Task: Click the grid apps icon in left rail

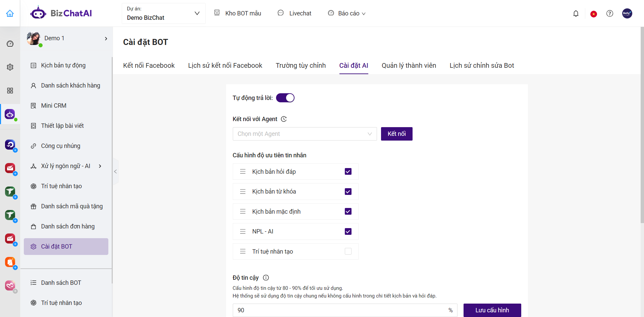Action: pos(10,91)
